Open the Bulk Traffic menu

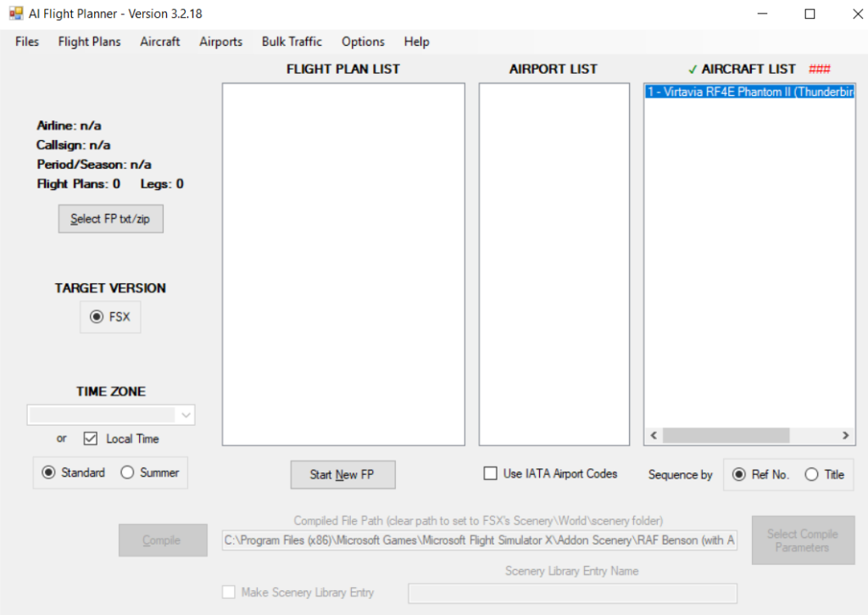(x=292, y=42)
